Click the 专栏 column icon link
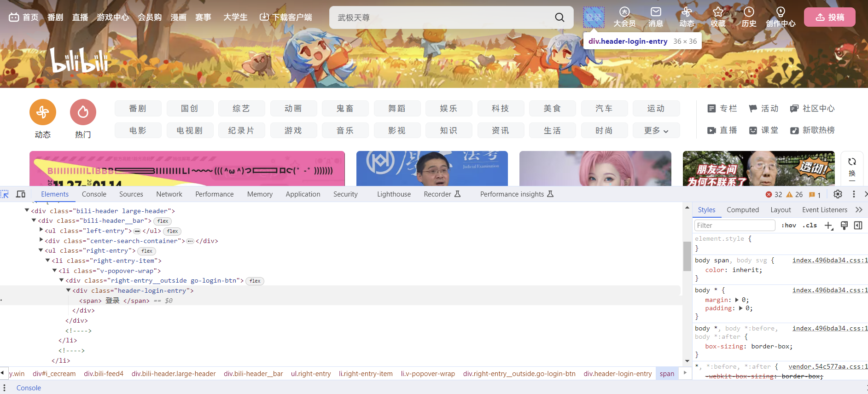The image size is (868, 394). pyautogui.click(x=722, y=109)
